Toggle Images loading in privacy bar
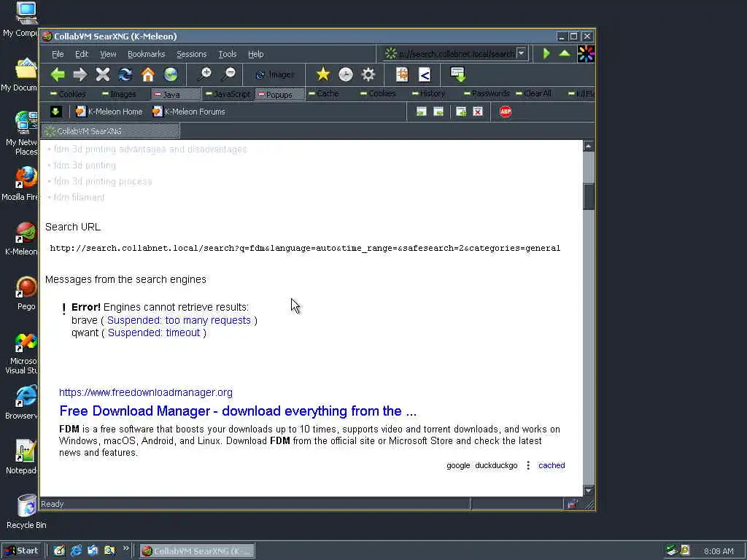This screenshot has height=560, width=747. click(x=119, y=94)
